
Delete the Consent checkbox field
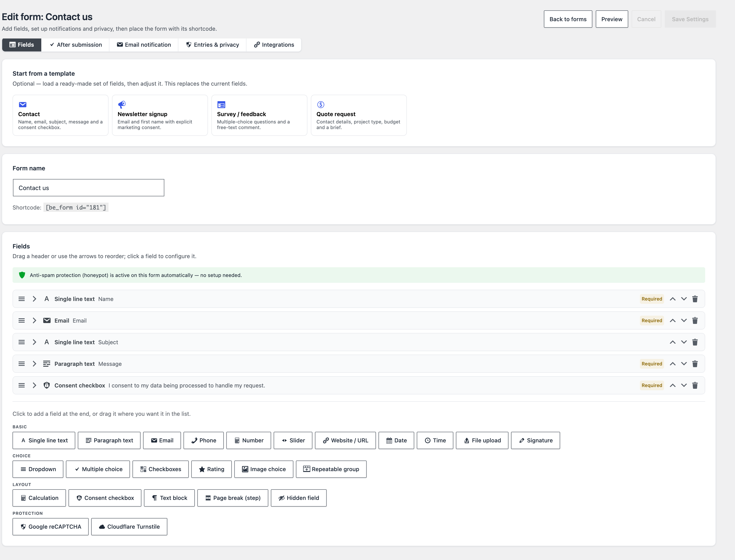695,386
